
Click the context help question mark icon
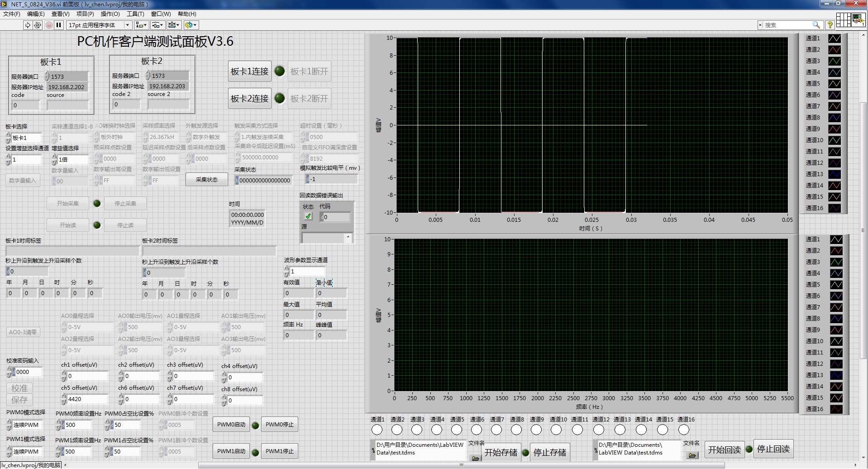830,25
